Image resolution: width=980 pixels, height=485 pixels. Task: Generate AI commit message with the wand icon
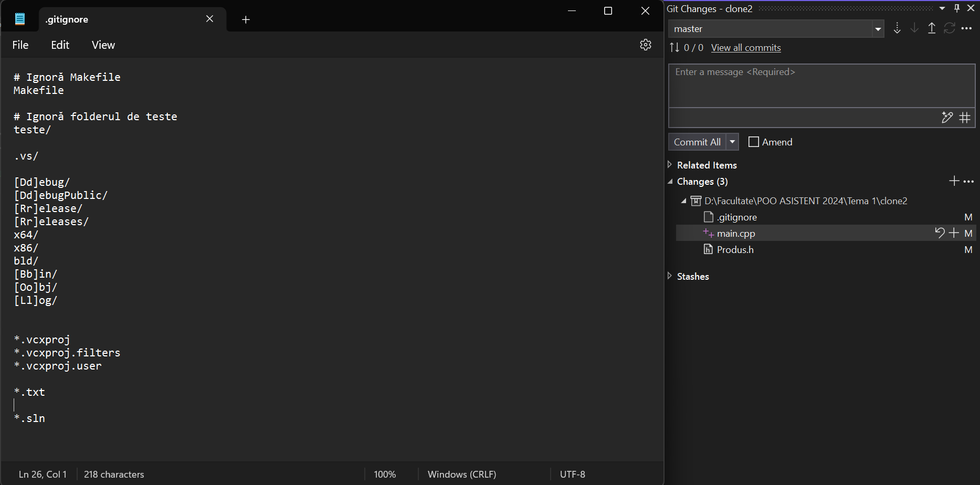947,118
